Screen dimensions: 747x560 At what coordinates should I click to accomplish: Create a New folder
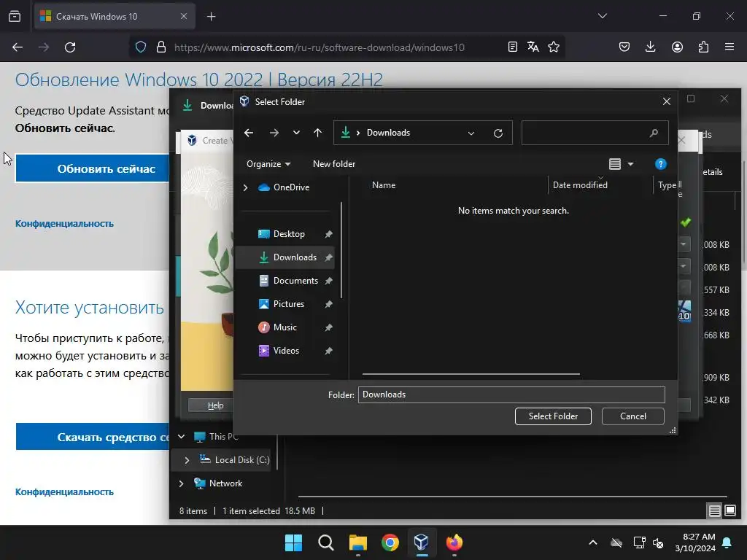334,164
